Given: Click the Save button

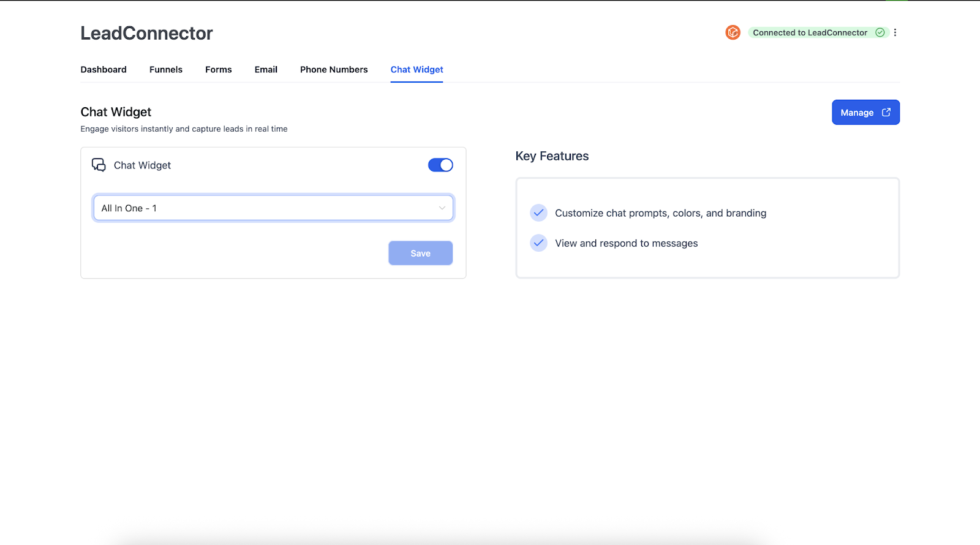Looking at the screenshot, I should (420, 253).
